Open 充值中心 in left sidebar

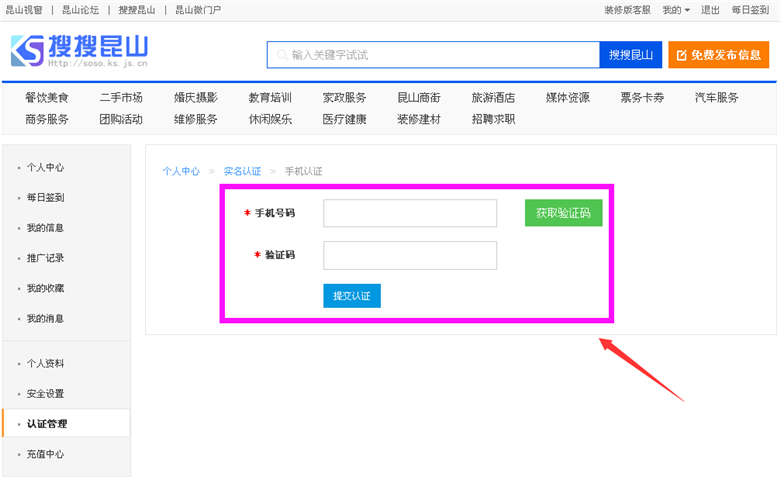point(45,454)
